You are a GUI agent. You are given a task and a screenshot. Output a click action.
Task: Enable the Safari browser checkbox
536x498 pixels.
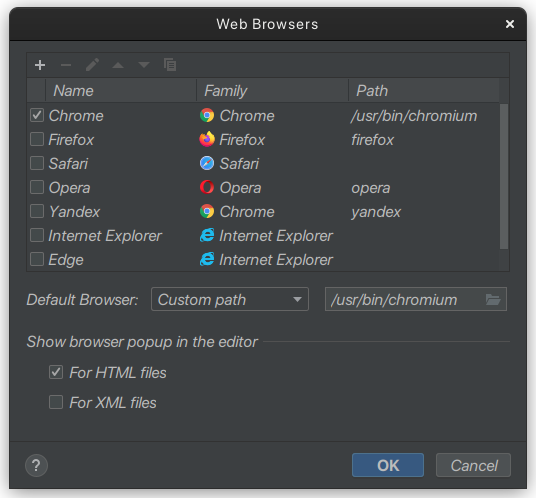coord(37,163)
